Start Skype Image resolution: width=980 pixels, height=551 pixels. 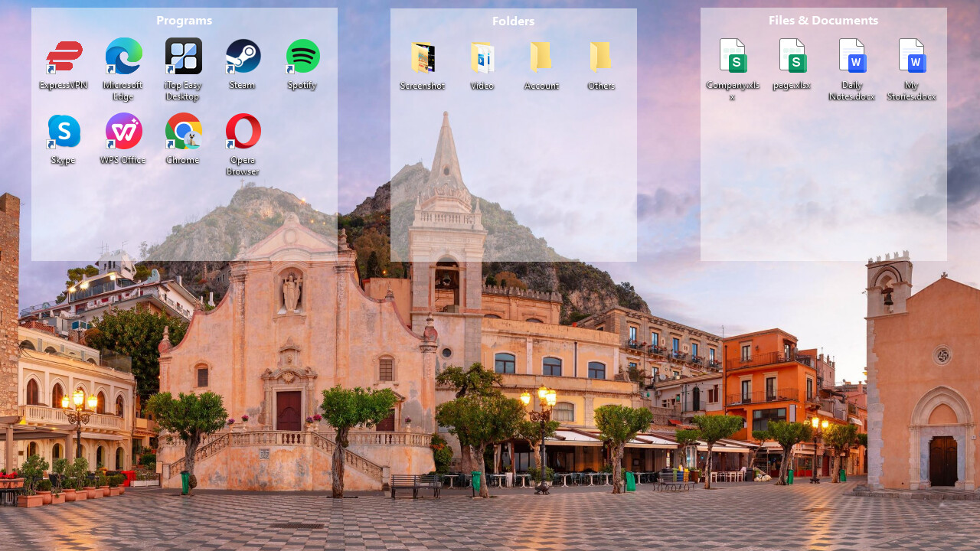[64, 131]
